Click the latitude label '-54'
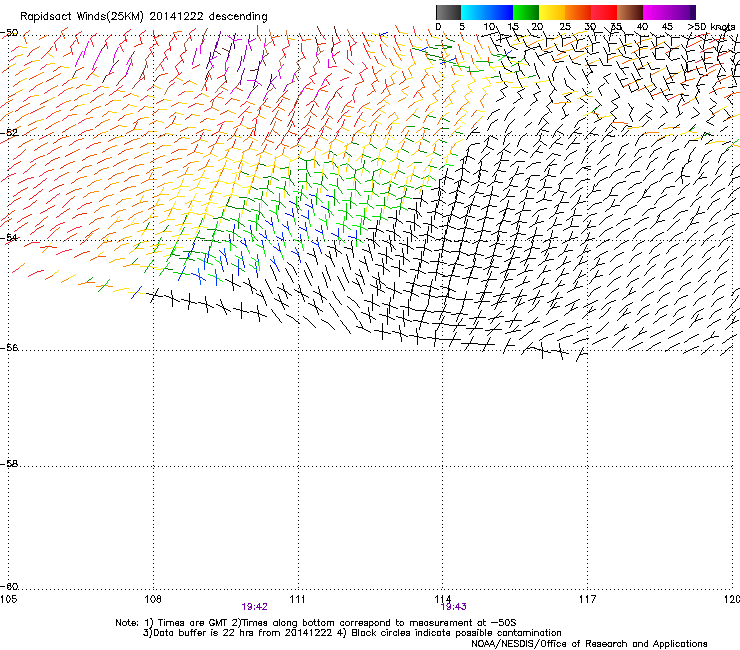This screenshot has width=740, height=650. (9, 237)
